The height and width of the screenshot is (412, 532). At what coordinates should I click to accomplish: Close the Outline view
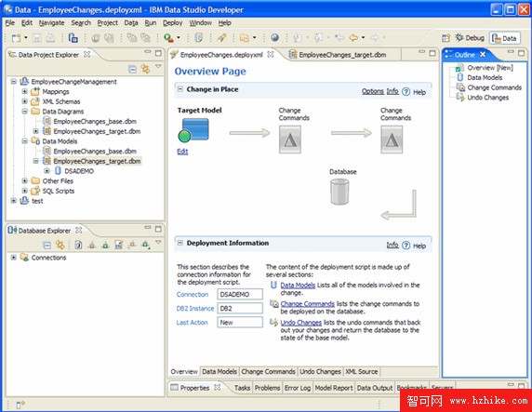click(x=483, y=54)
